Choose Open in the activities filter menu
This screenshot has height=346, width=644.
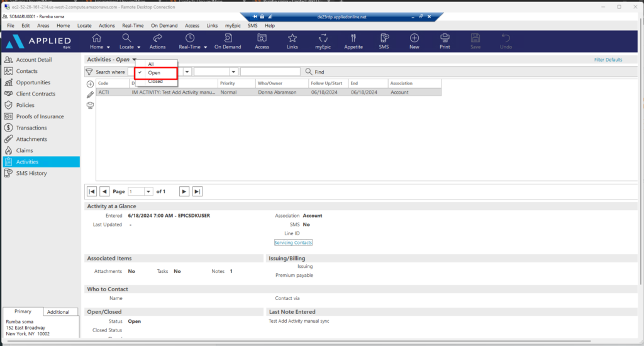click(x=156, y=73)
